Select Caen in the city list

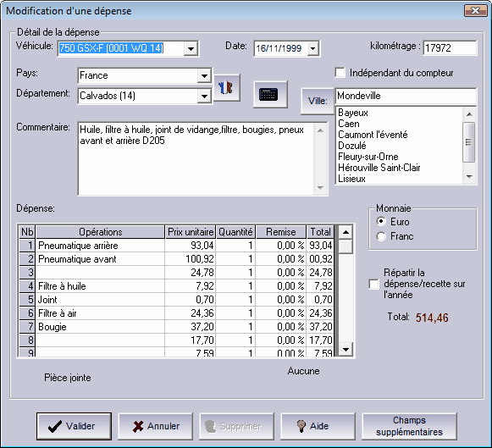point(349,124)
